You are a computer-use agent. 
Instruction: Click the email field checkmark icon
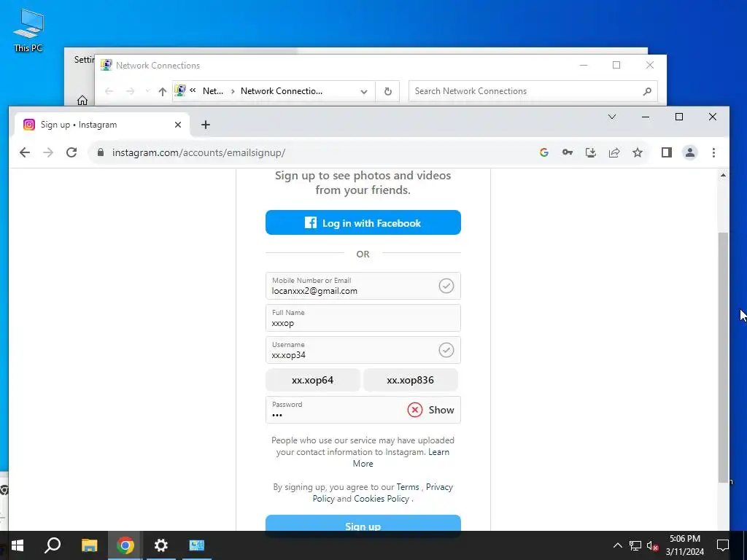click(446, 286)
